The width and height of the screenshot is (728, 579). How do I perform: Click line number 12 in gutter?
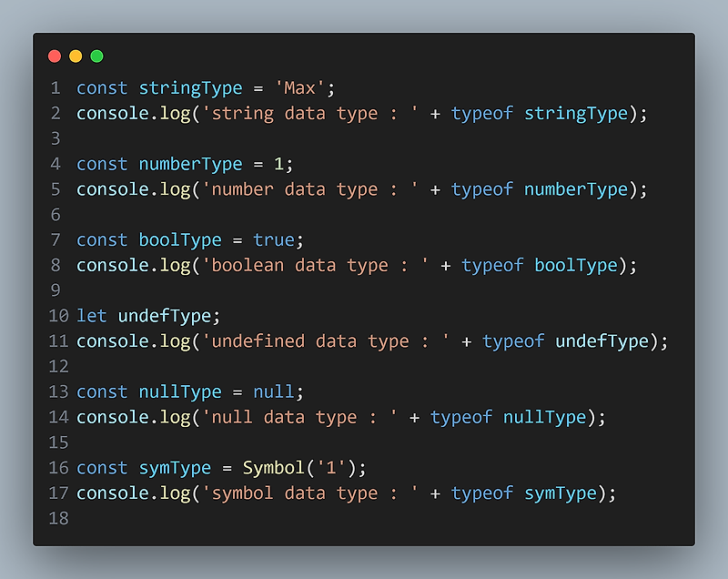[58, 366]
